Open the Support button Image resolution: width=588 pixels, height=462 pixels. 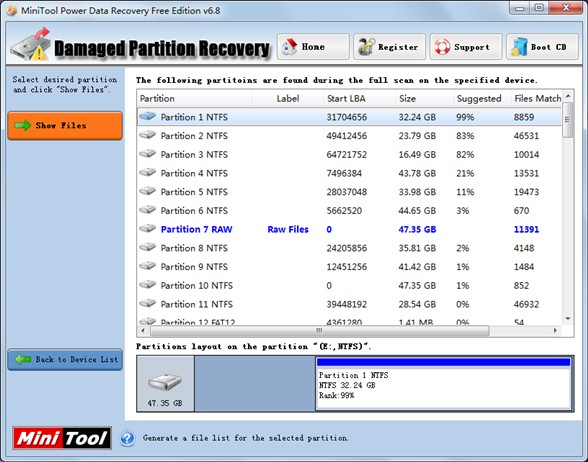pos(466,47)
